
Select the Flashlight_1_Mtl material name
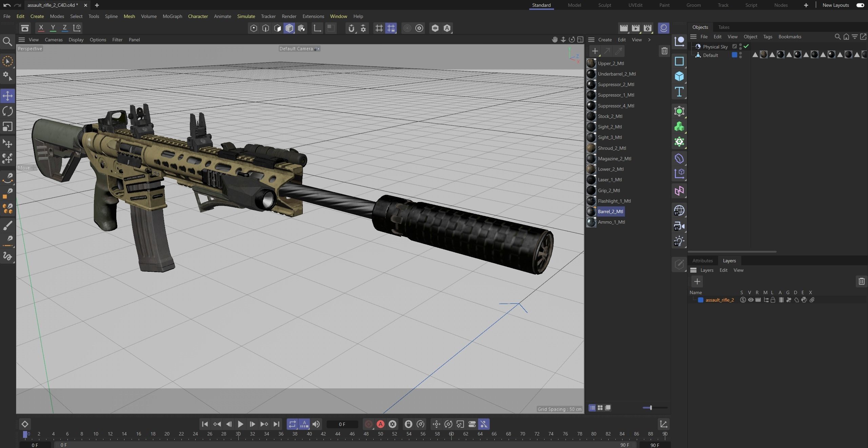(614, 201)
